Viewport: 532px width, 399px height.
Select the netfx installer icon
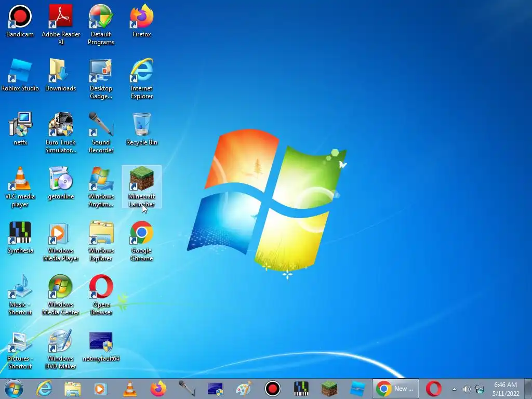[20, 129]
